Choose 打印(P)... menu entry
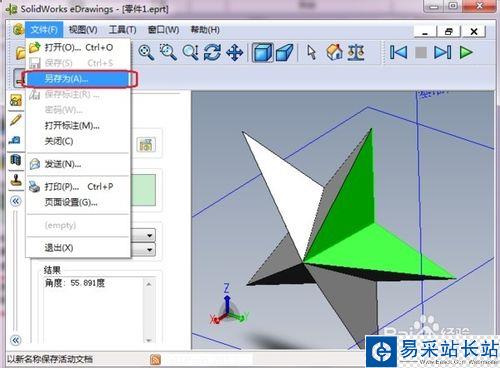 (78, 187)
